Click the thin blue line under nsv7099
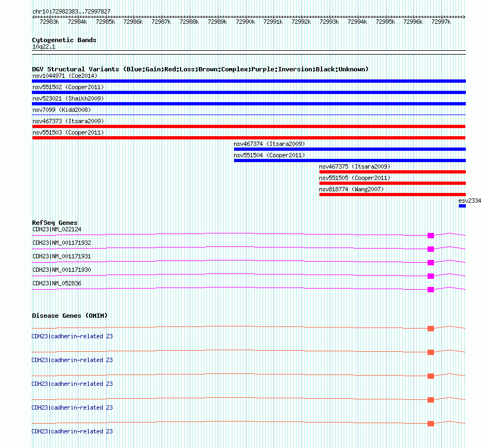 tap(249, 115)
